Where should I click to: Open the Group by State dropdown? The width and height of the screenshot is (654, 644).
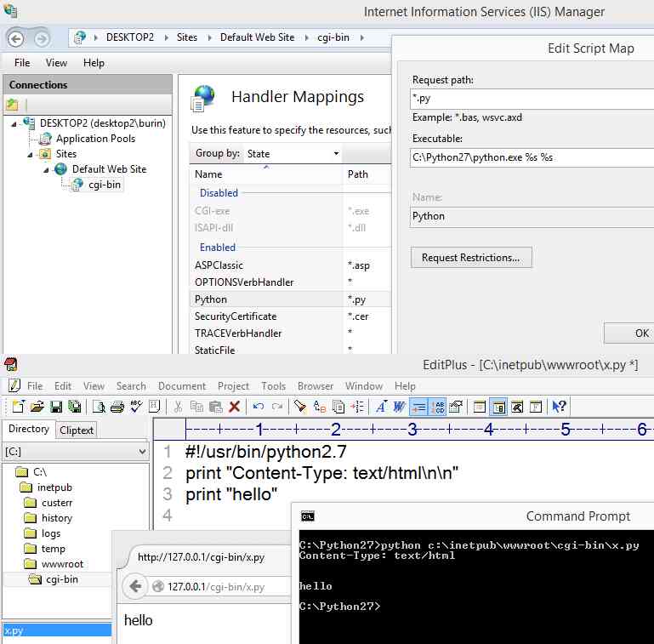pyautogui.click(x=292, y=154)
